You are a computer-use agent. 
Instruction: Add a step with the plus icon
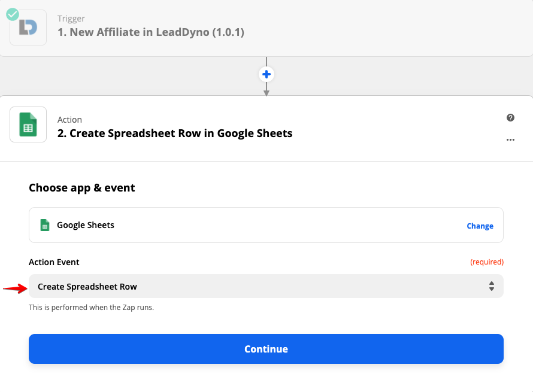click(x=266, y=74)
